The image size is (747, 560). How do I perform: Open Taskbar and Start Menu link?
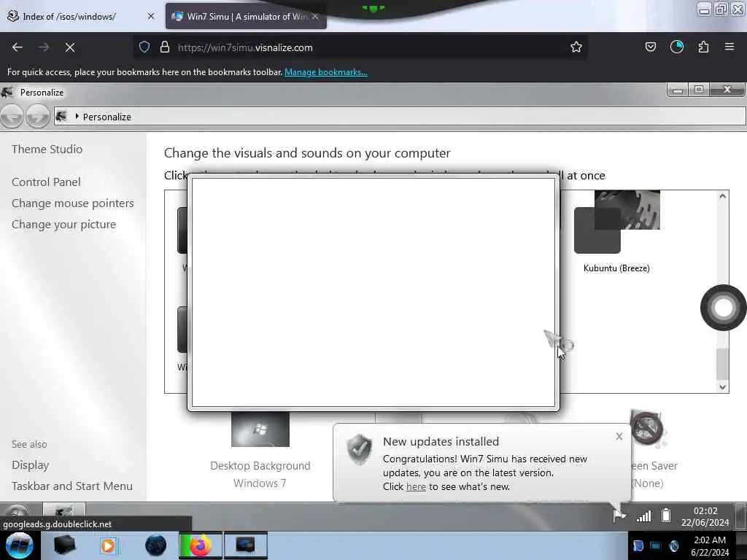point(72,486)
